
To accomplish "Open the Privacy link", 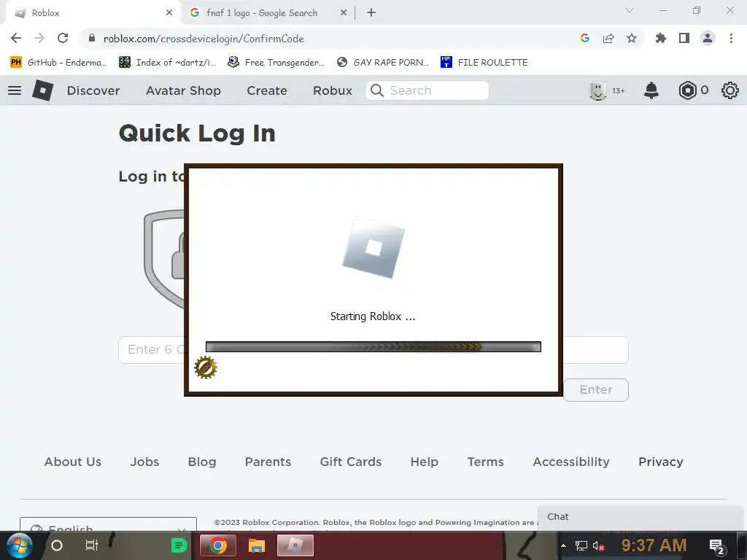I will click(661, 462).
